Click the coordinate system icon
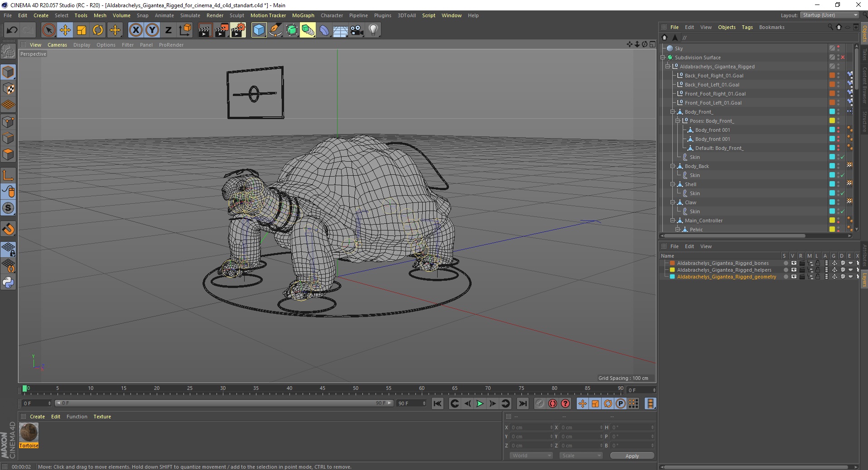 point(185,30)
